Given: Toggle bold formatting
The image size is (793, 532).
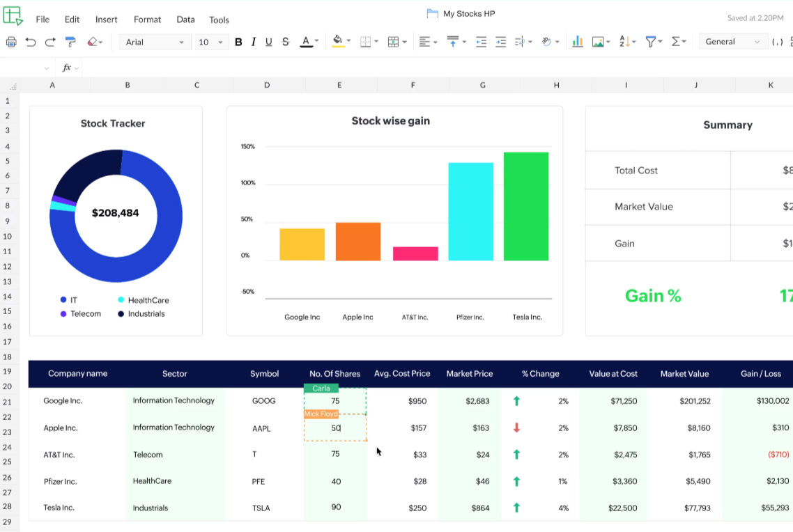Looking at the screenshot, I should (238, 42).
